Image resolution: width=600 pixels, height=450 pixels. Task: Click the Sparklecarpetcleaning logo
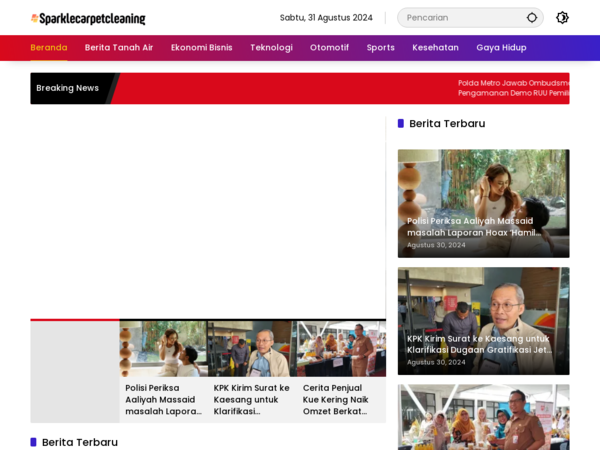pos(88,18)
